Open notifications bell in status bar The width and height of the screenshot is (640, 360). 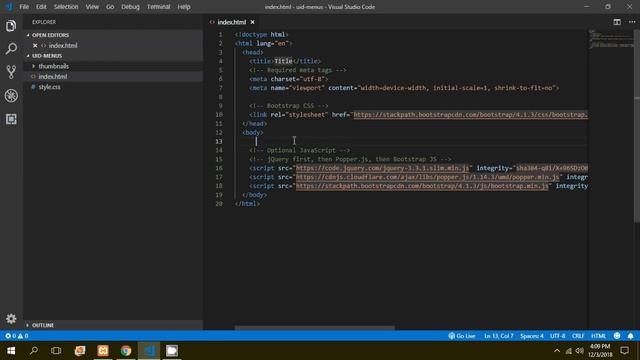(631, 336)
